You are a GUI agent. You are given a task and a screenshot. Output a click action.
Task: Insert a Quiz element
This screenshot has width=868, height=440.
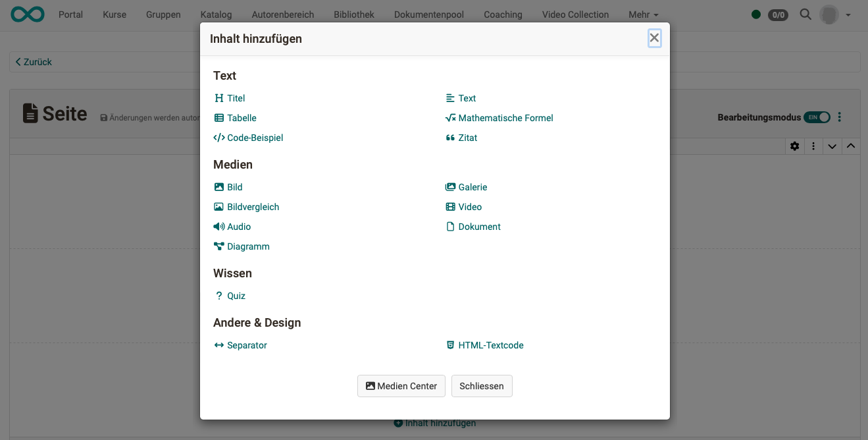pyautogui.click(x=236, y=296)
